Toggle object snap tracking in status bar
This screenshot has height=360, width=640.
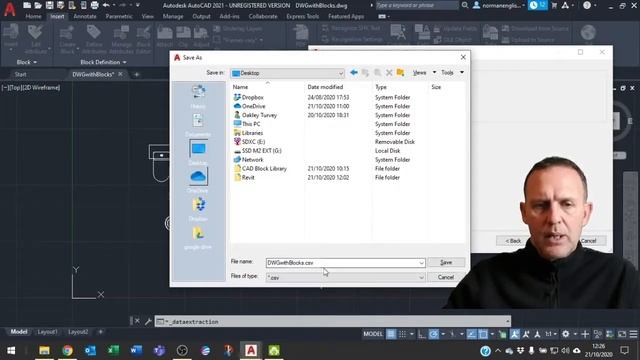pyautogui.click(x=471, y=334)
